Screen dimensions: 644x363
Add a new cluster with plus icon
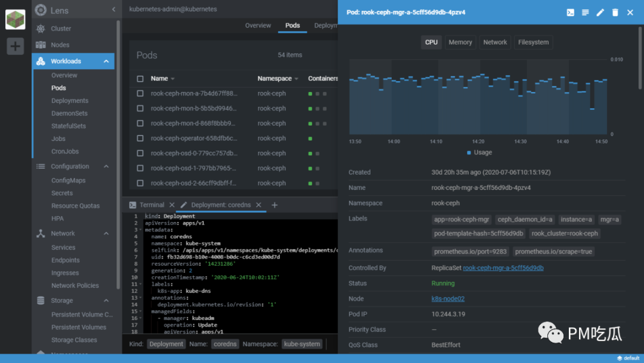15,46
